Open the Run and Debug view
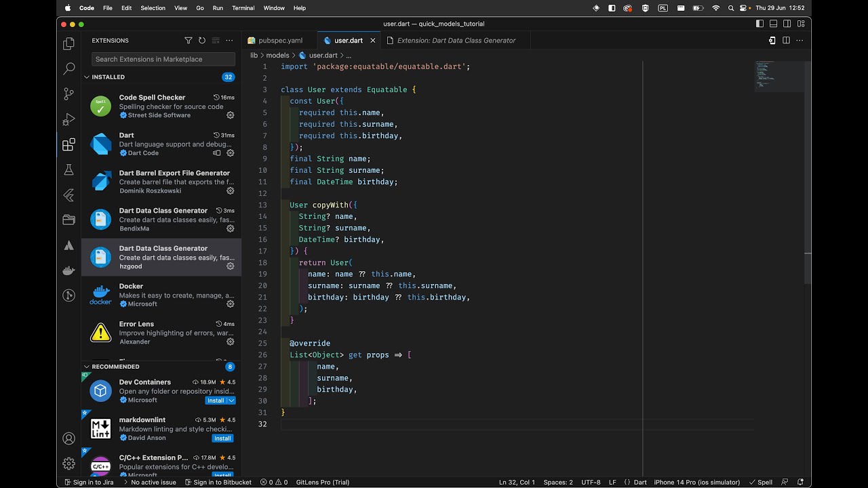868x488 pixels. coord(68,120)
